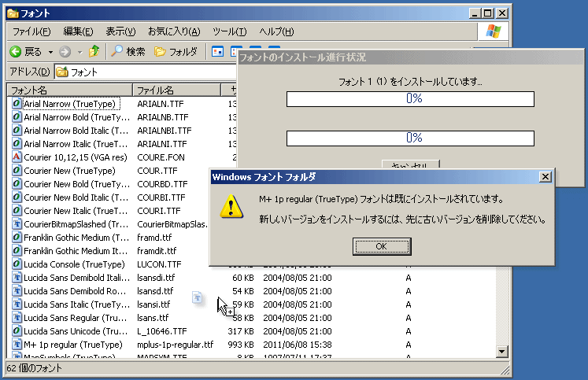Click the warning triangle icon in the dialog
Screen dimensions: 588x380
point(231,206)
